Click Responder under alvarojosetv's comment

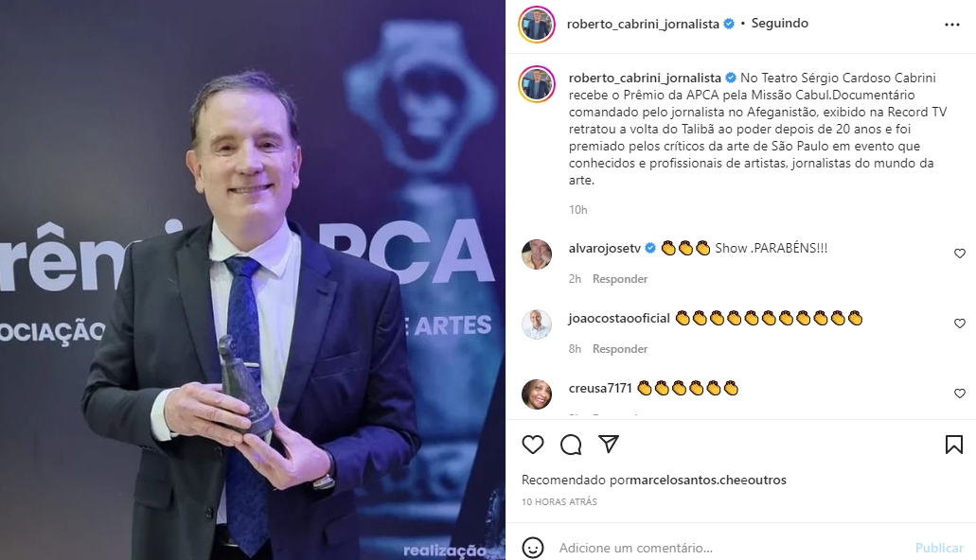coord(620,279)
